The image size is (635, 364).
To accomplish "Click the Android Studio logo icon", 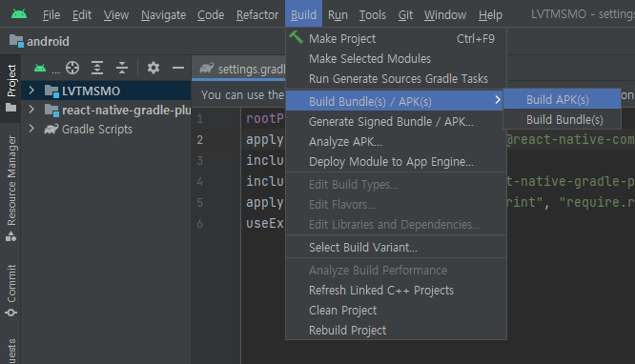I will tap(19, 14).
